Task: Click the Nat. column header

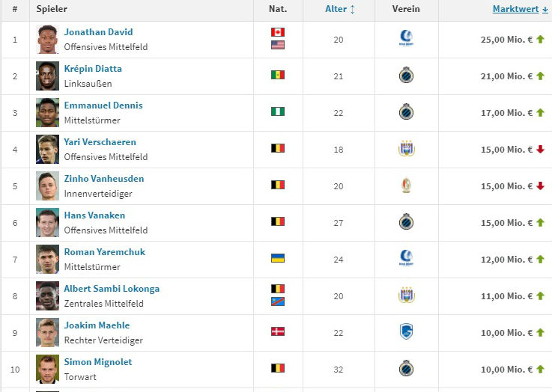Action: tap(278, 9)
